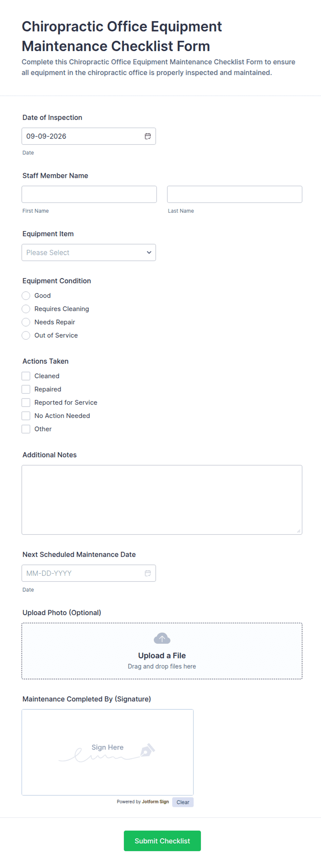Focus the Last Name field
This screenshot has height=868, width=321.
pos(235,194)
